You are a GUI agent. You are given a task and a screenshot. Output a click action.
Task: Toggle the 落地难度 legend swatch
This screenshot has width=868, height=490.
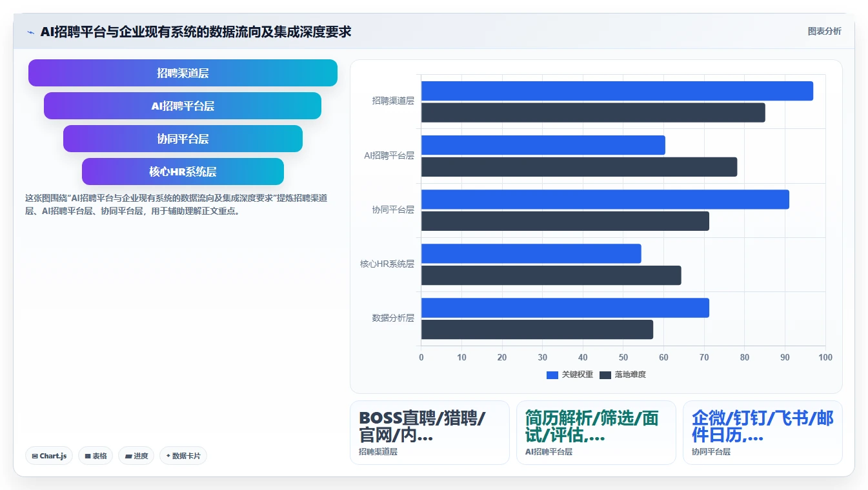click(605, 375)
